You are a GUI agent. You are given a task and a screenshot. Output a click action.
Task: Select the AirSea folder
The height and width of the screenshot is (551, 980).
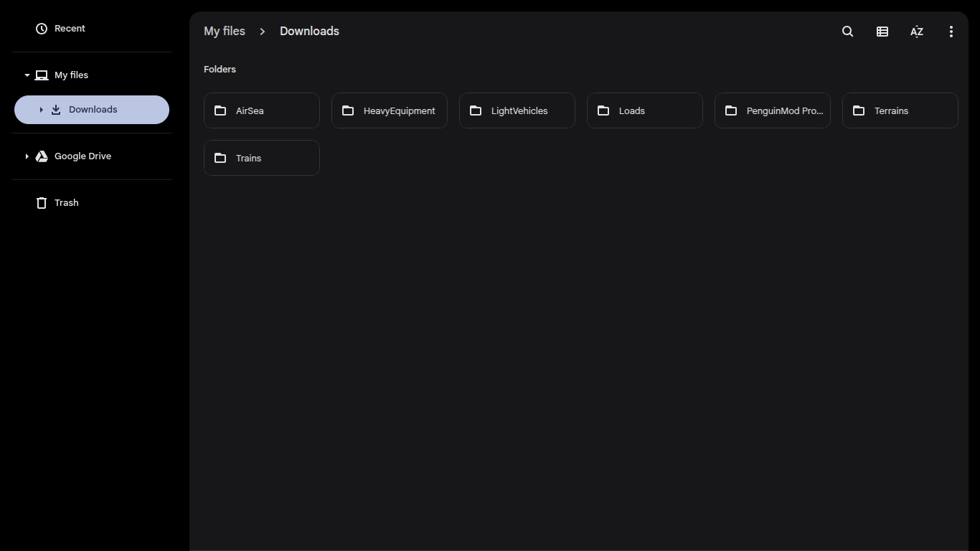click(262, 110)
